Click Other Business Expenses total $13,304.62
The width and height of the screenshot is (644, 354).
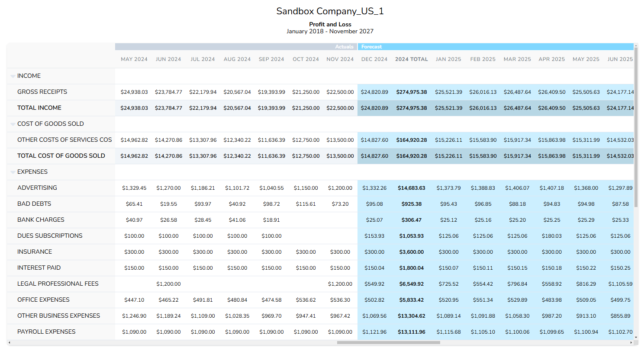coord(412,316)
